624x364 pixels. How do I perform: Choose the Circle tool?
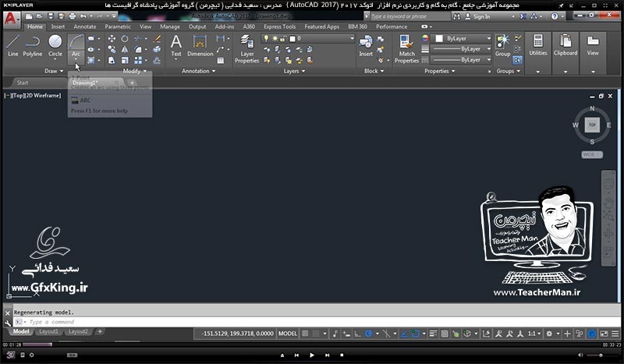point(55,45)
